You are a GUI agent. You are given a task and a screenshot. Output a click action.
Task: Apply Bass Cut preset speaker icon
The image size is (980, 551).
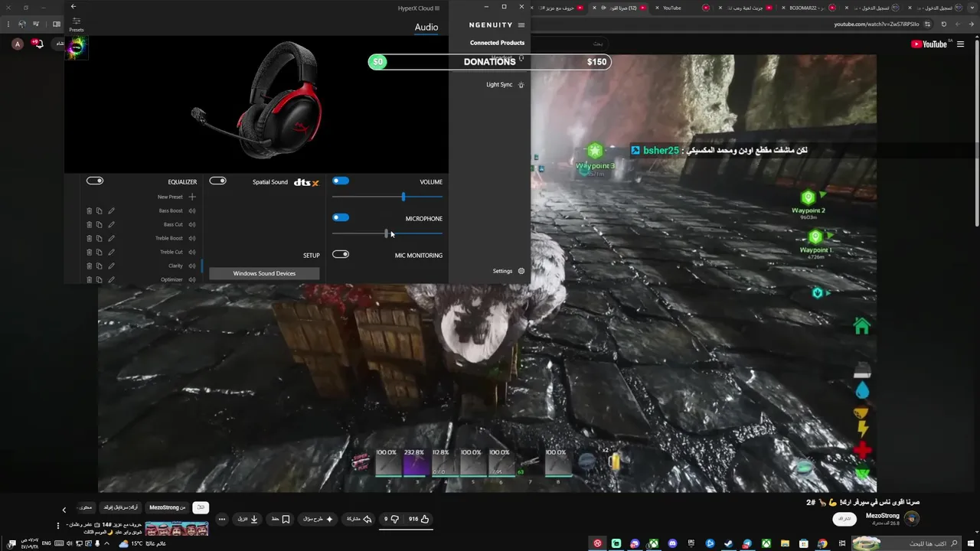coord(192,225)
